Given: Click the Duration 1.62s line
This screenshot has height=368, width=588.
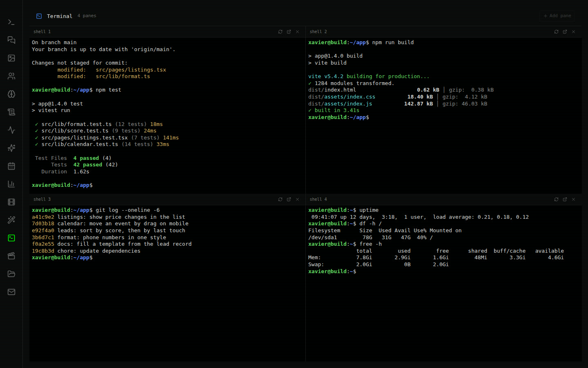Looking at the screenshot, I should click(65, 172).
